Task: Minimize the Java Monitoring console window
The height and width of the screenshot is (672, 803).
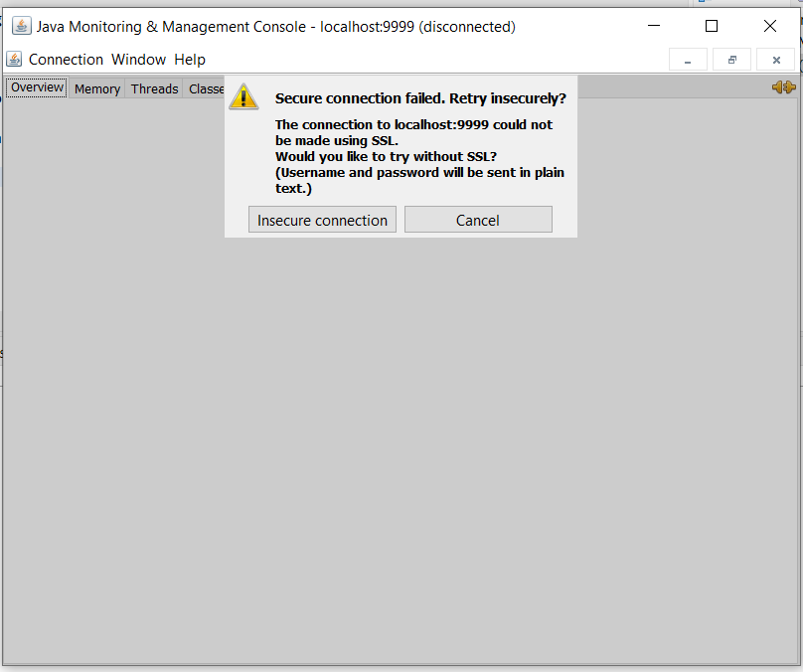Action: 654,26
